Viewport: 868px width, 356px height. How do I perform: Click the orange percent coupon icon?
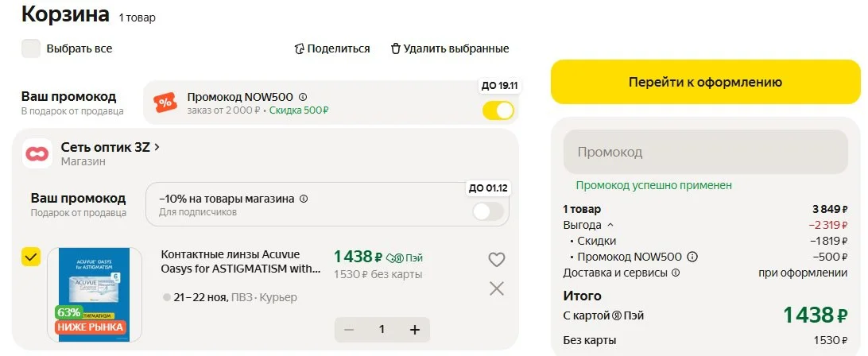[x=165, y=103]
